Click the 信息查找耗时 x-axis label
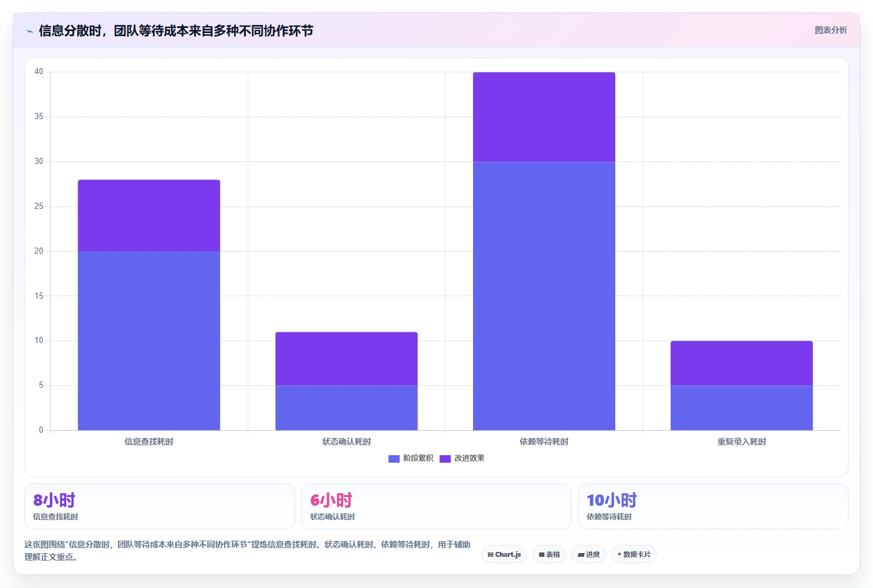Image resolution: width=873 pixels, height=588 pixels. click(149, 441)
